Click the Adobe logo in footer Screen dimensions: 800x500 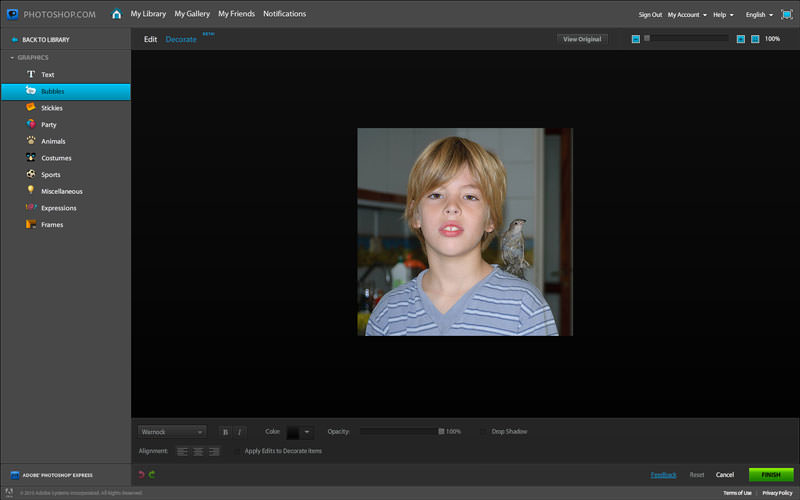[9, 493]
